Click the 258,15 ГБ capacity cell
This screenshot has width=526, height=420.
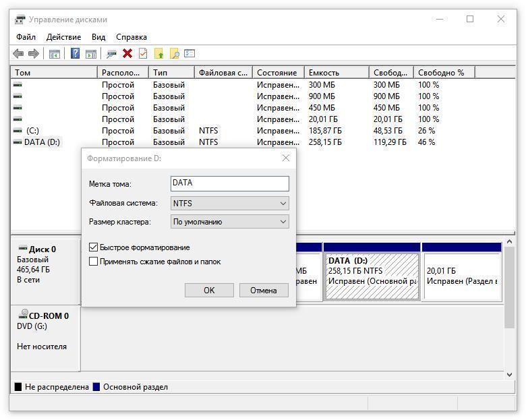(325, 142)
